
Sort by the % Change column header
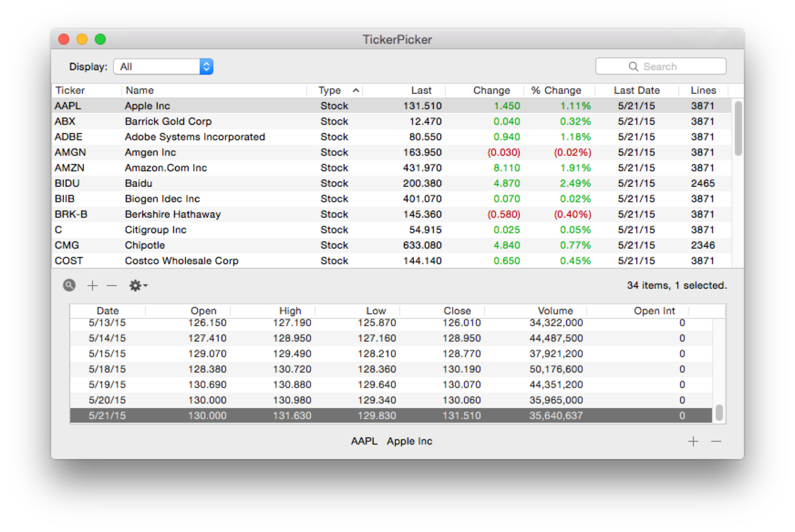(556, 90)
